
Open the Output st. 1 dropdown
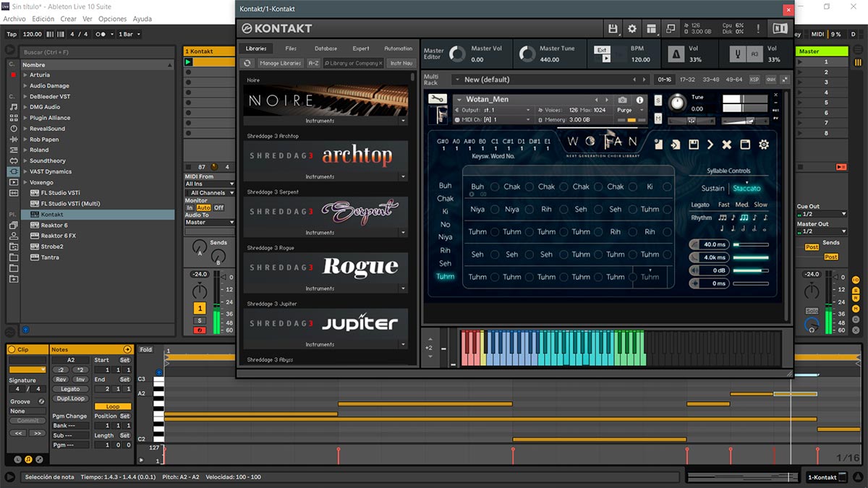pos(493,110)
